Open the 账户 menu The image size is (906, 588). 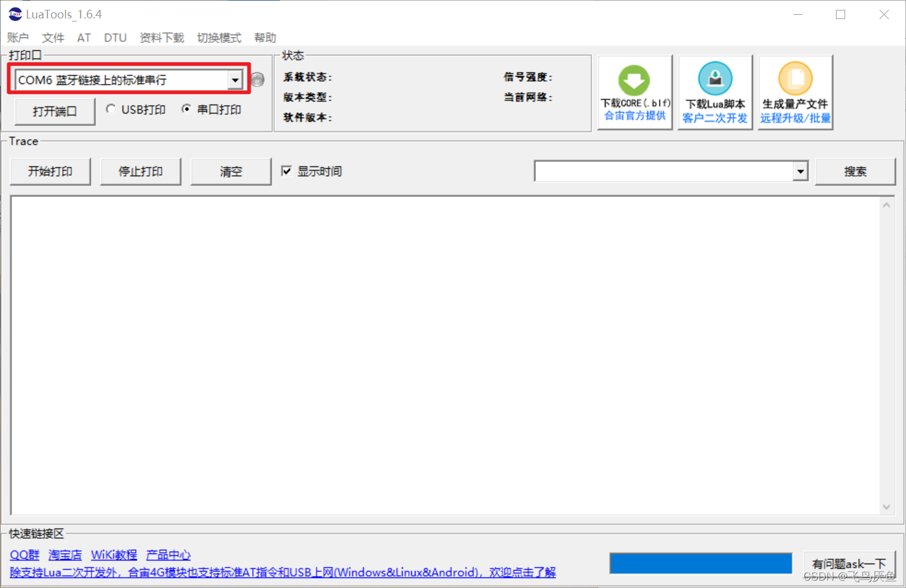(18, 37)
